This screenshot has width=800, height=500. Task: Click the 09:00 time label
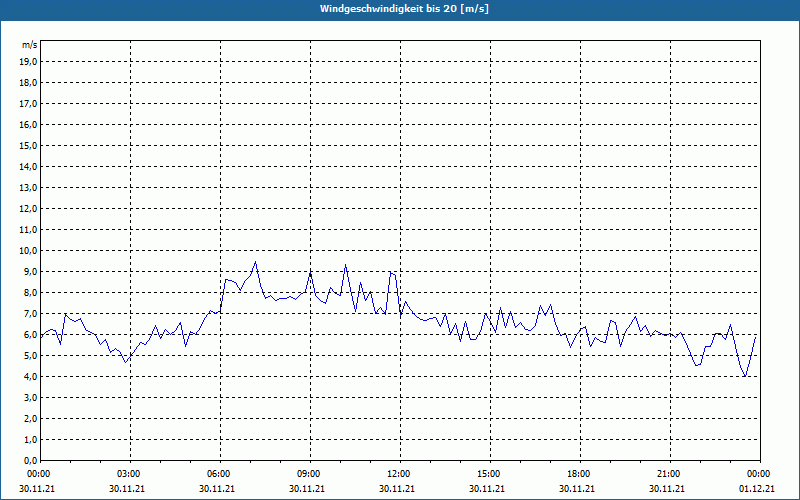pos(309,474)
